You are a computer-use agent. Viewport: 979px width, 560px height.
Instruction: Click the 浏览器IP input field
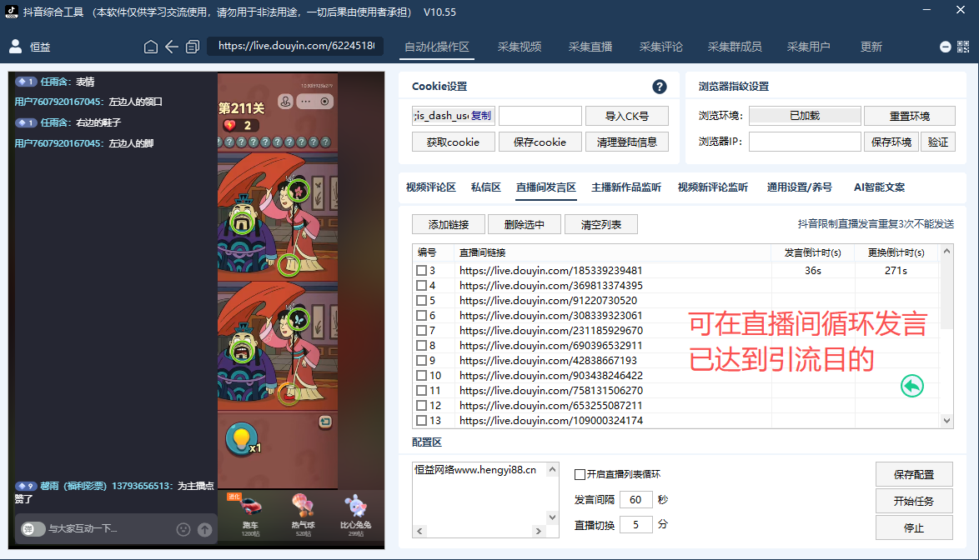(x=805, y=142)
